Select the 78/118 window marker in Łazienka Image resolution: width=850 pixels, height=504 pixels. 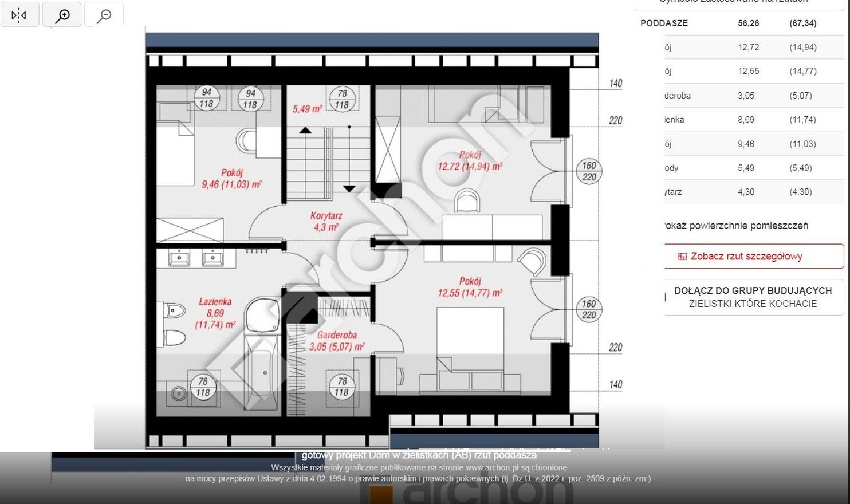point(203,387)
